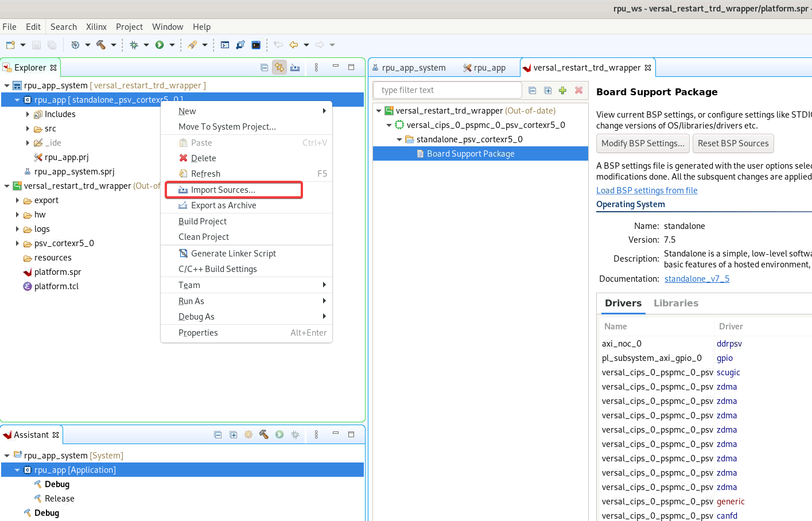Click the Debug bug icon in main toolbar
The height and width of the screenshot is (521, 812).
[x=134, y=45]
